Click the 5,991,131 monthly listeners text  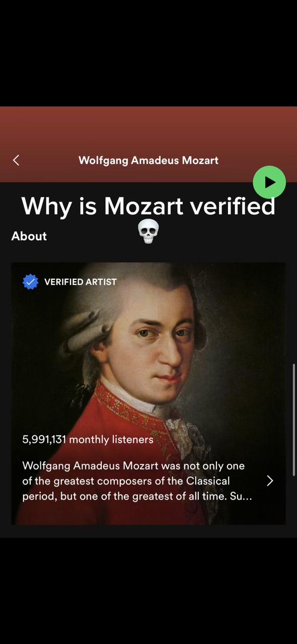click(x=88, y=439)
